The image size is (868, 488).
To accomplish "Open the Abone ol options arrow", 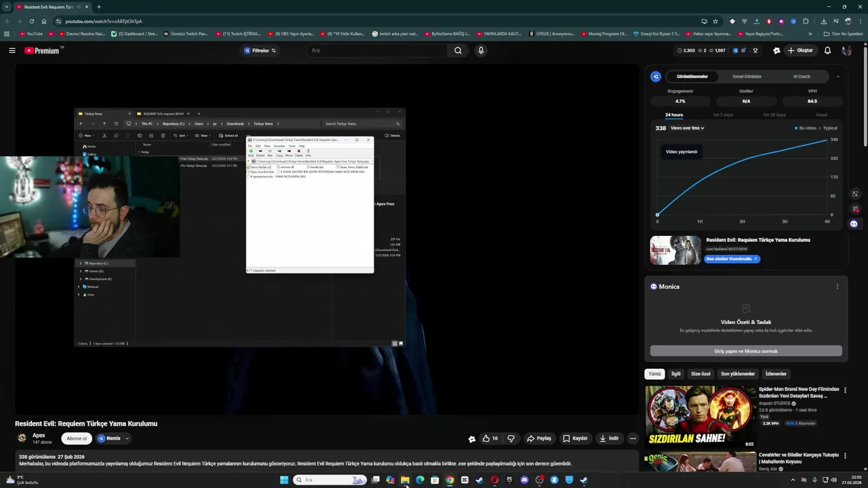I will tap(126, 439).
